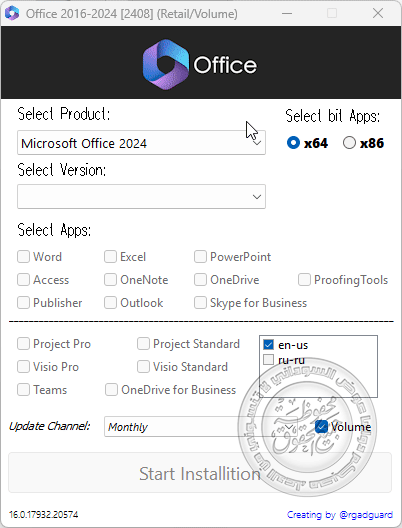Viewport: 402px width, 528px height.
Task: Uncheck the en-us language checkbox
Action: point(268,344)
